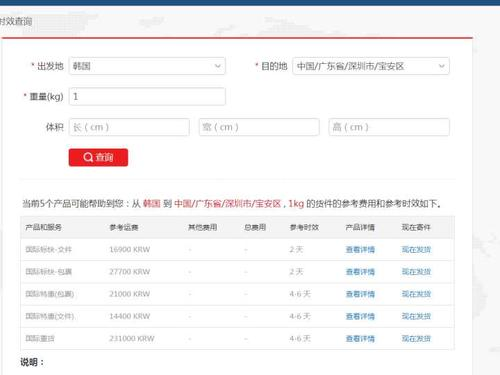Ship now with the 231000 KRW product
The image size is (500, 375).
pyautogui.click(x=416, y=339)
